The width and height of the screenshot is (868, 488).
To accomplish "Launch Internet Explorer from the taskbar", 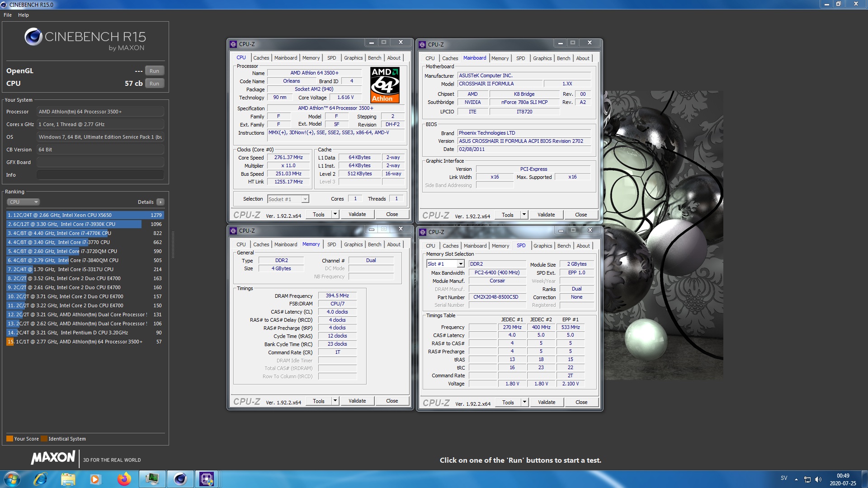I will click(40, 479).
